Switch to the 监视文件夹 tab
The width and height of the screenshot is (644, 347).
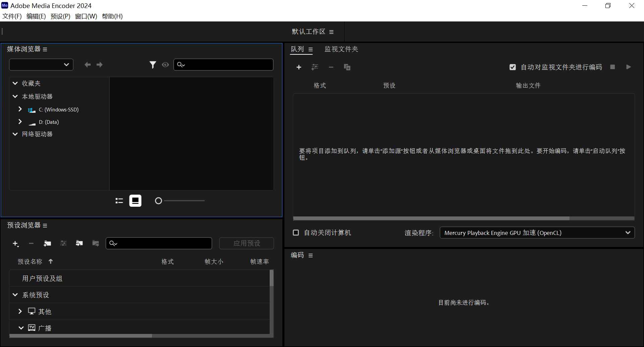pyautogui.click(x=341, y=49)
